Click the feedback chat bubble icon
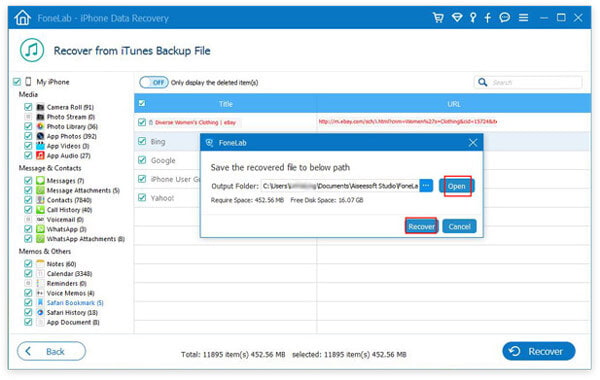The image size is (600, 380). pos(505,18)
